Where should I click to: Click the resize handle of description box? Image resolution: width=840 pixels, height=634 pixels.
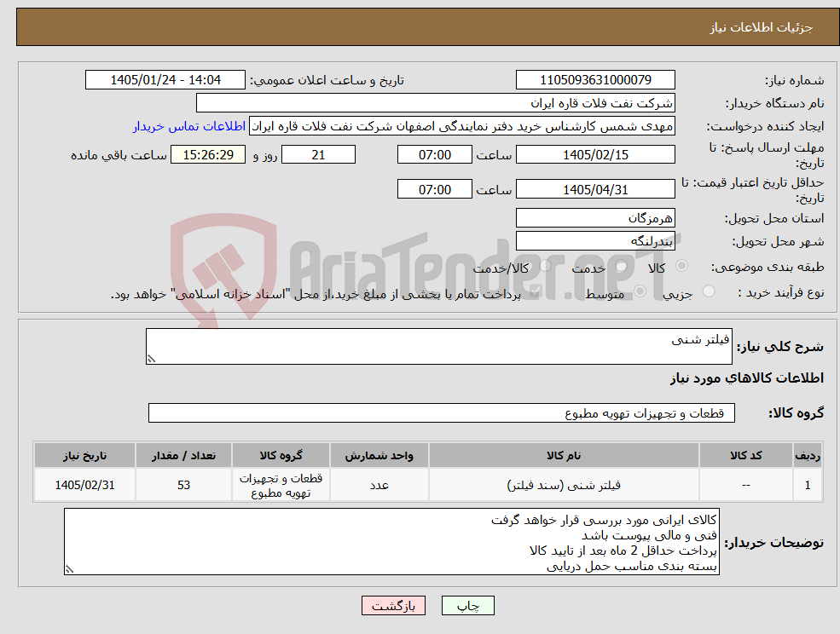pyautogui.click(x=151, y=359)
